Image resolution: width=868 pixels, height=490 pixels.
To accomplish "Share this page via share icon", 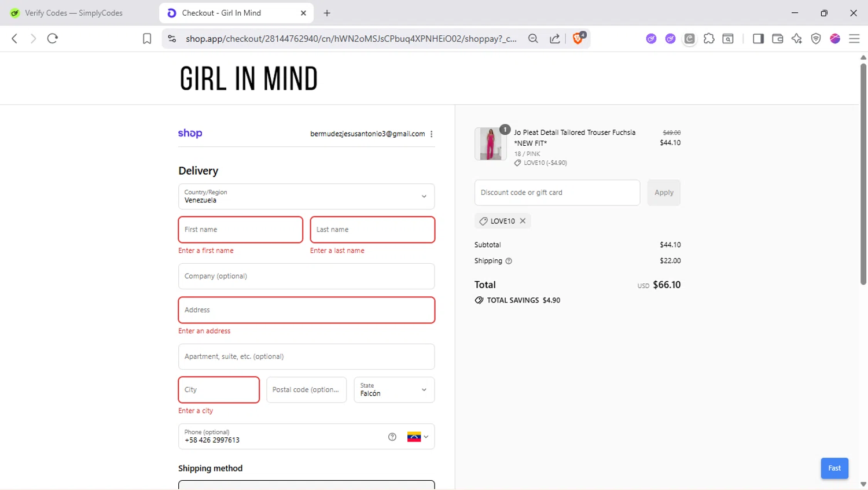I will 554,39.
